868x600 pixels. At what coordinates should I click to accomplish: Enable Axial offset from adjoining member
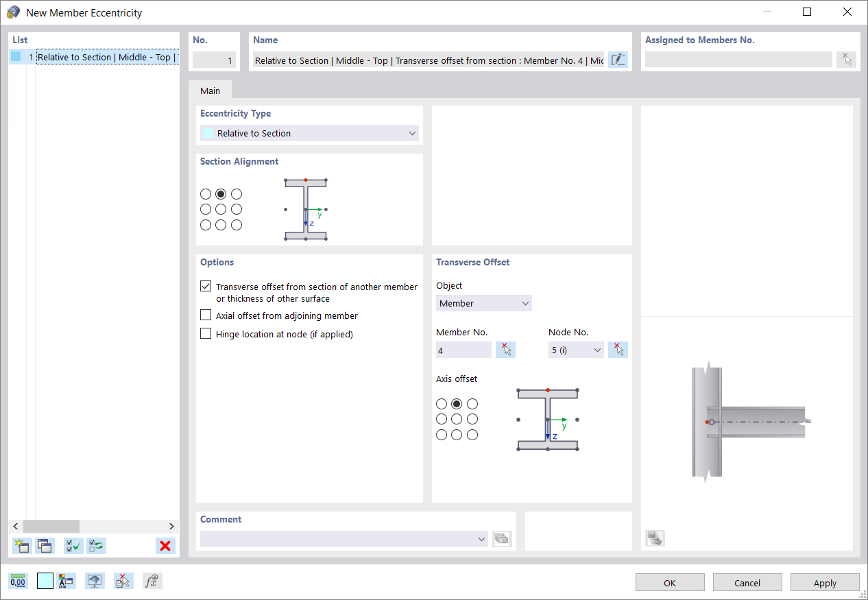click(x=206, y=315)
